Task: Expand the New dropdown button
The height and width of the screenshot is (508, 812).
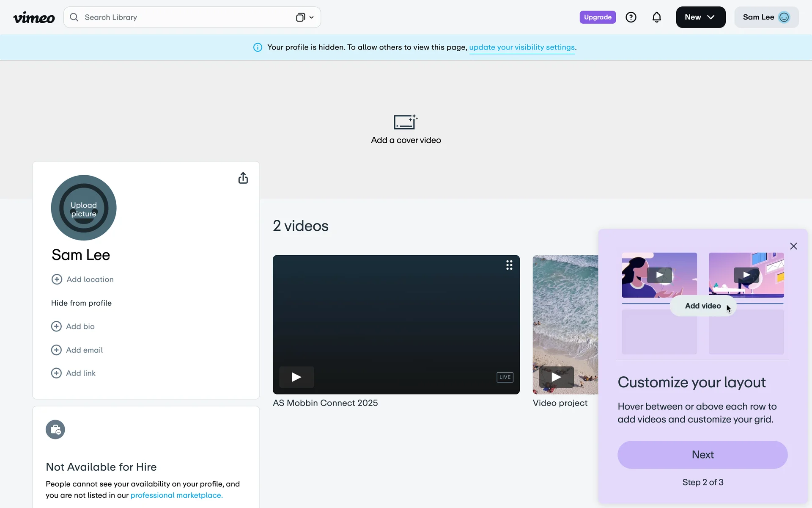Action: click(x=700, y=17)
